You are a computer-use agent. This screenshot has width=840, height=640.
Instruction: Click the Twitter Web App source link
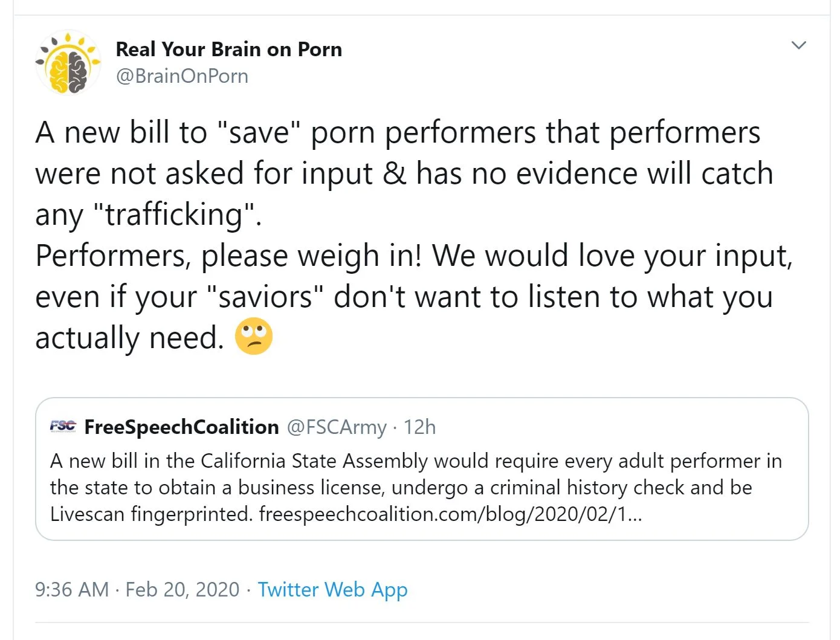332,589
